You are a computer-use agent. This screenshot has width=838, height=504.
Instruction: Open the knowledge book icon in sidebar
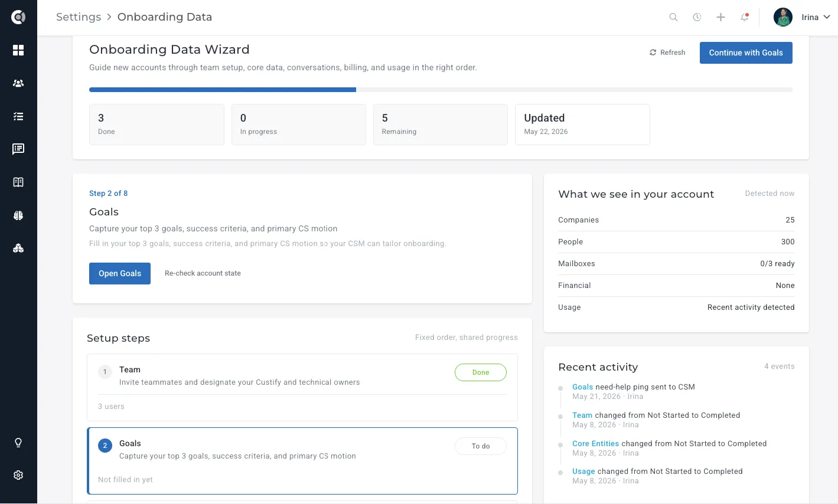tap(18, 182)
